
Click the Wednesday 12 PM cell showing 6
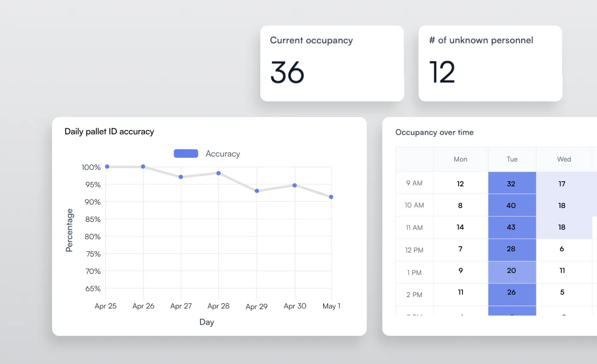pos(561,250)
